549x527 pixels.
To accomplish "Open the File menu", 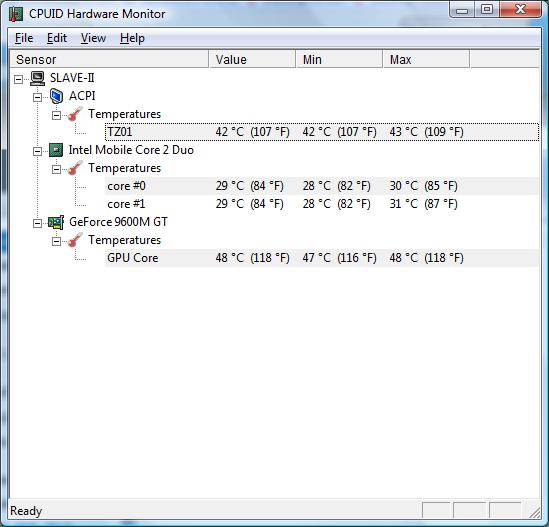I will coord(24,38).
